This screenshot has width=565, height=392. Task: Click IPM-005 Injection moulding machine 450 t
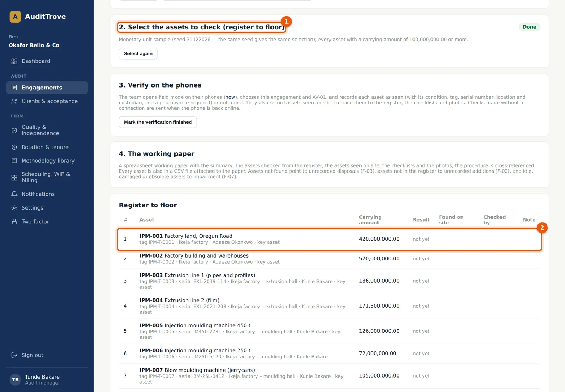tap(329, 331)
